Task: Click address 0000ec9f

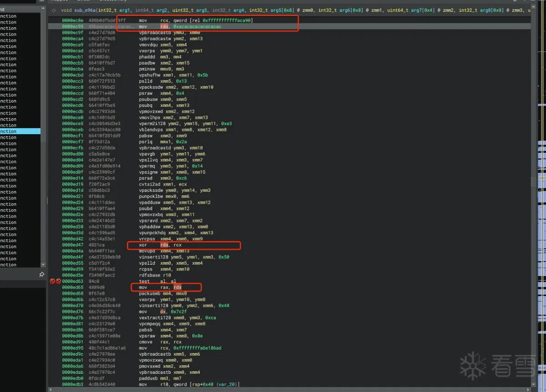Action: coord(73,33)
